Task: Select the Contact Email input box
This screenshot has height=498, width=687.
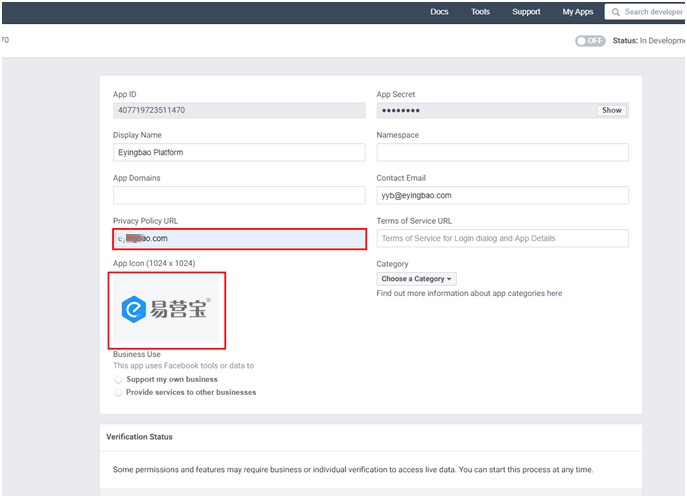Action: click(502, 195)
